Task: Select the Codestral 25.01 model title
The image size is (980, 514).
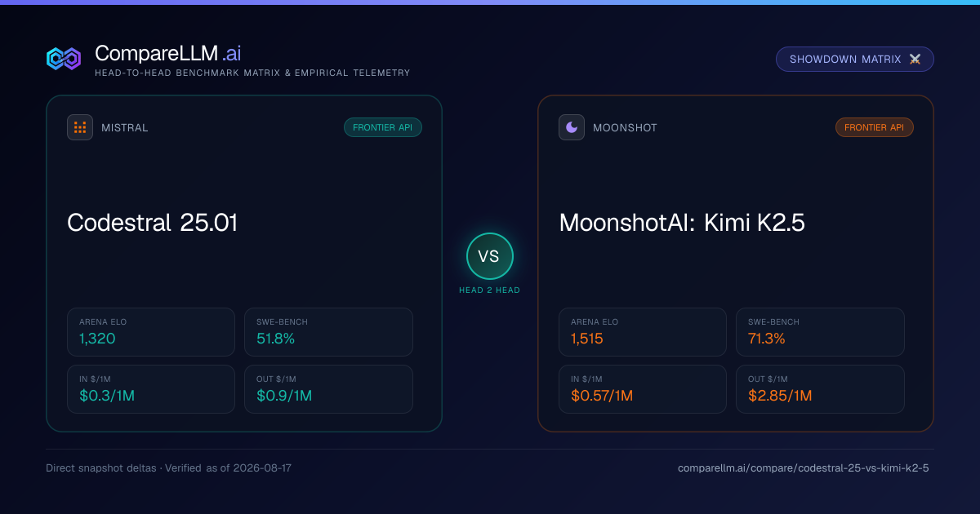Action: pos(153,223)
